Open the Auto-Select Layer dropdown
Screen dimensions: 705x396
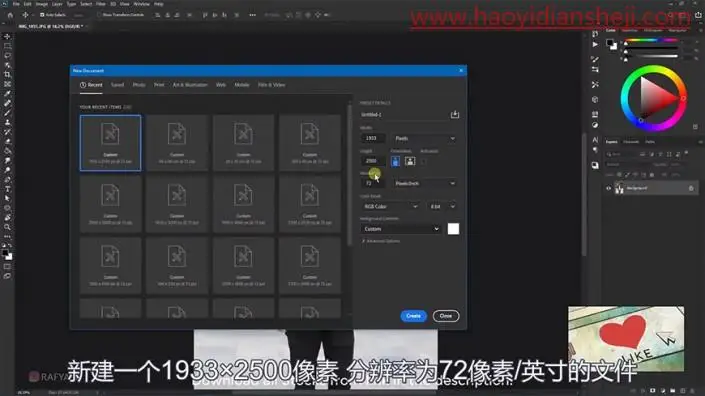[78, 15]
